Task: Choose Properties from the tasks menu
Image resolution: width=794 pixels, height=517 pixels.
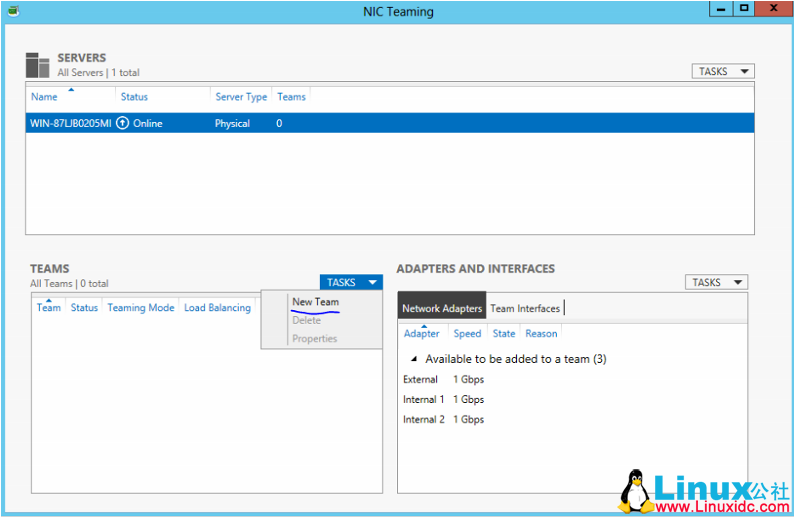Action: [314, 338]
